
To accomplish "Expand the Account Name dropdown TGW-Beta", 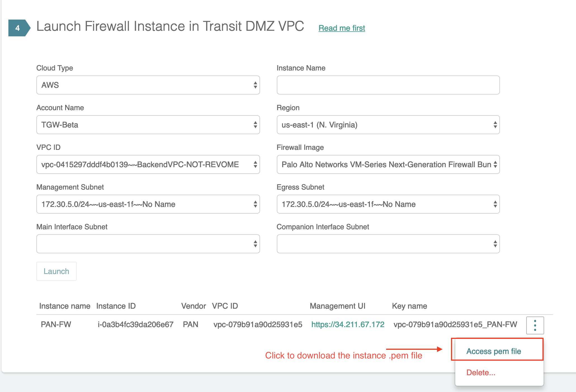I will [148, 125].
